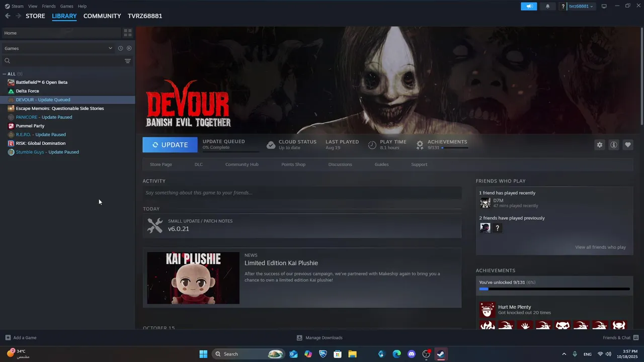Click the question-mark friend avatar
The width and height of the screenshot is (644, 362).
click(x=498, y=228)
